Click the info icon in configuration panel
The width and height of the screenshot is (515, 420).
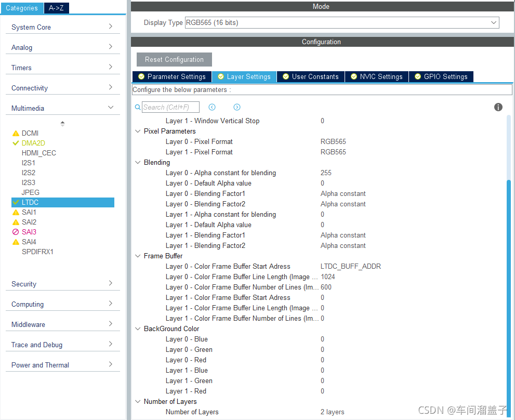tap(498, 107)
